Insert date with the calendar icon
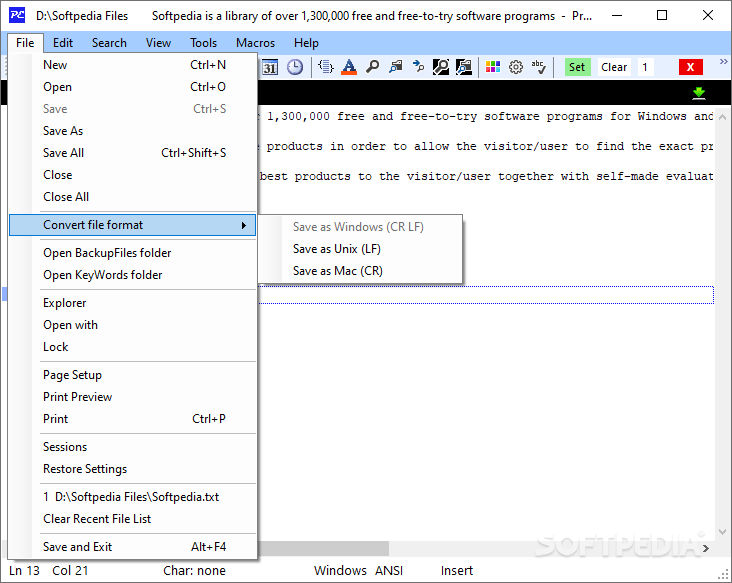732x583 pixels. [x=269, y=67]
